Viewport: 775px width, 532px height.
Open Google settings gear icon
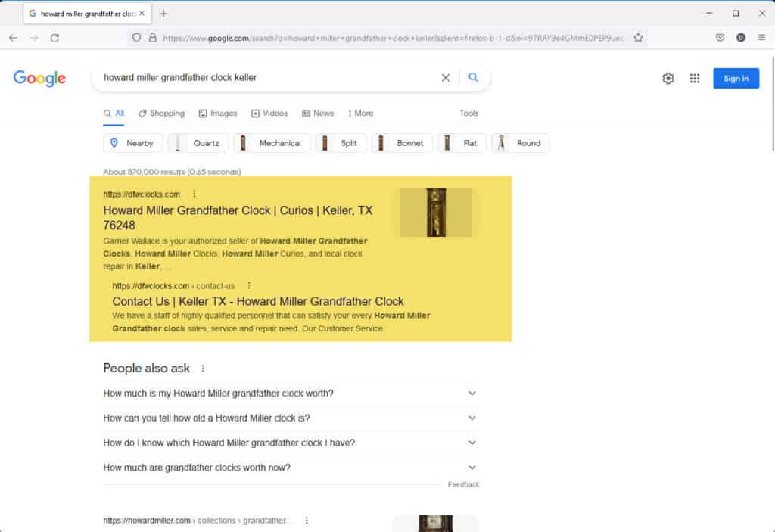click(x=668, y=78)
